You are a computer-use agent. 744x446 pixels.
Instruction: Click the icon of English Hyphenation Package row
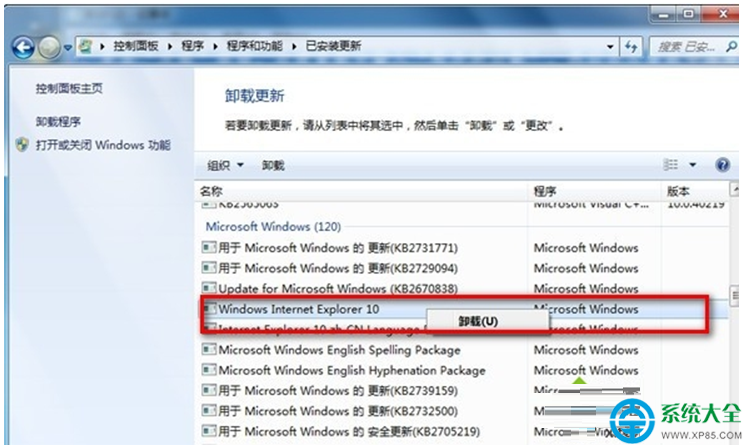pos(209,370)
